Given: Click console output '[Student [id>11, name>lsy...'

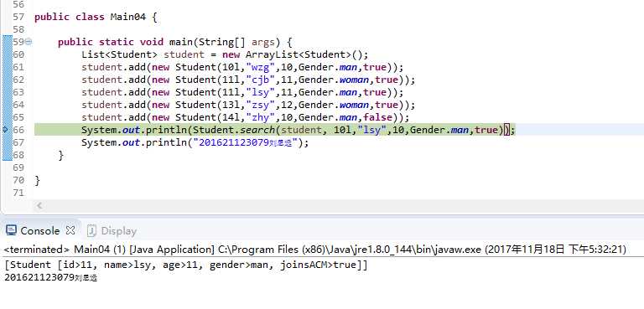Looking at the screenshot, I should click(186, 265).
